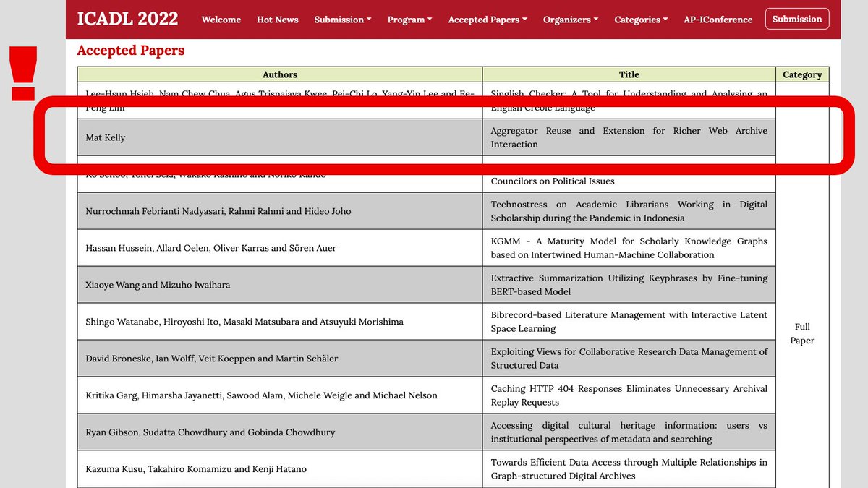Select the Exploiting Views for Collaborative Research title
The height and width of the screenshot is (488, 868).
[x=629, y=359]
